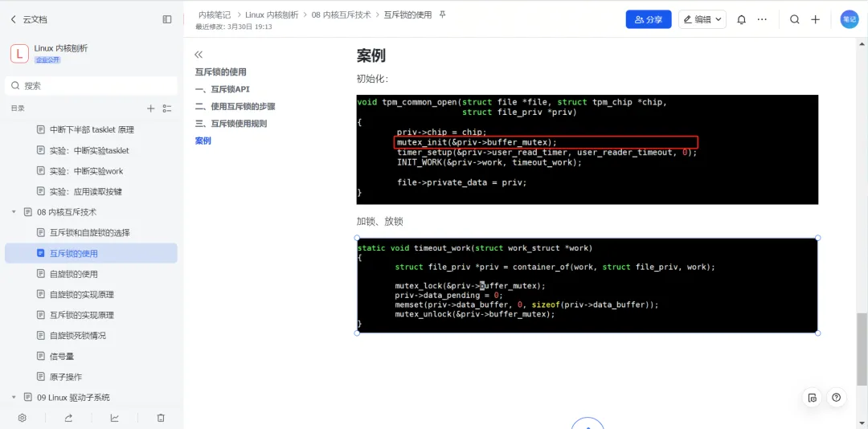Viewport: 868px width, 429px height.
Task: Open search from the top bar magnifier
Action: coord(794,19)
